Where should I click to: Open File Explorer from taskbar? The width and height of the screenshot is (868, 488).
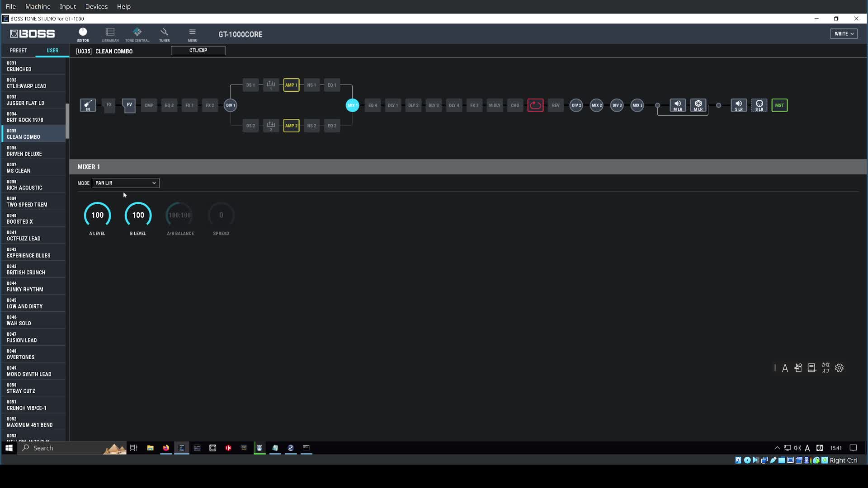point(150,448)
